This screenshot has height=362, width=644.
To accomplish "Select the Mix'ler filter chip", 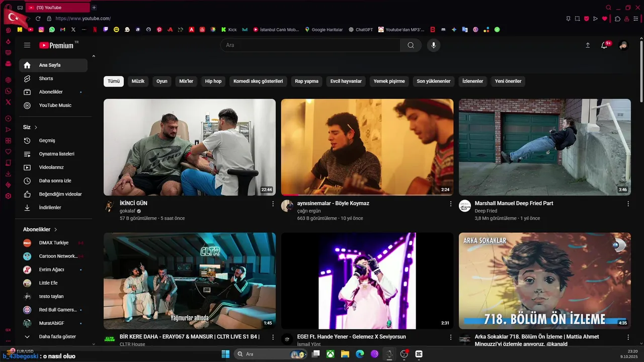I will point(186,81).
